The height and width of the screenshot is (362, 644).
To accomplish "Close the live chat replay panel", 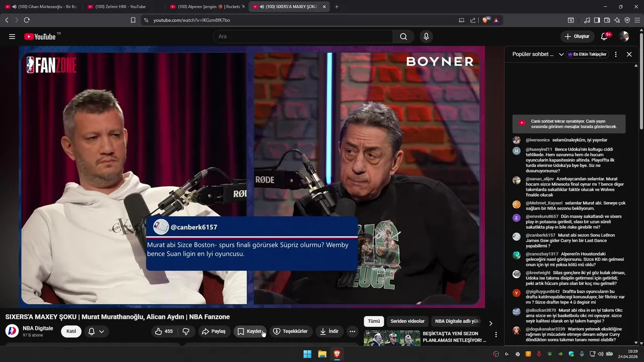I will click(x=629, y=54).
